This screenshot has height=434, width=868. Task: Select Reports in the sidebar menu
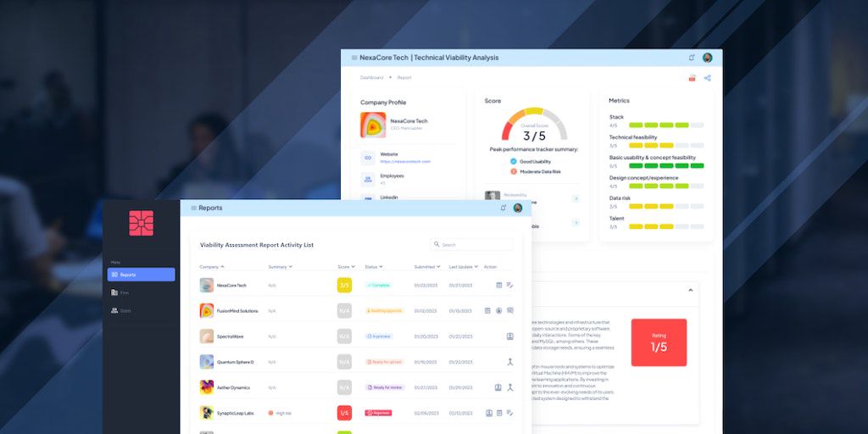coord(142,275)
